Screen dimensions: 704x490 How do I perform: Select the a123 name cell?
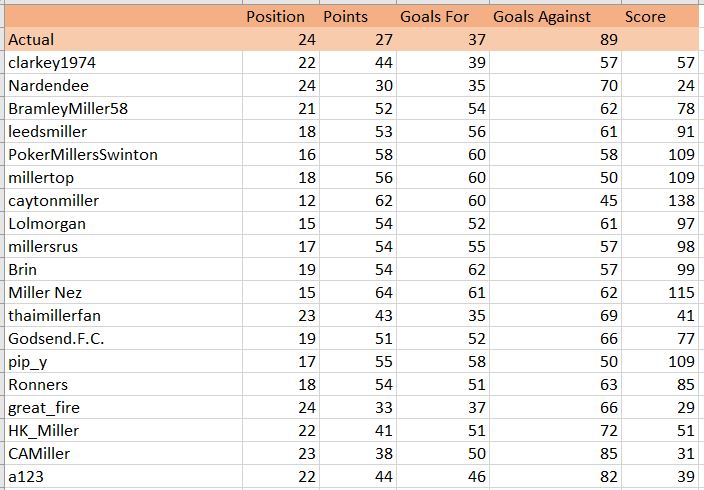tap(123, 476)
